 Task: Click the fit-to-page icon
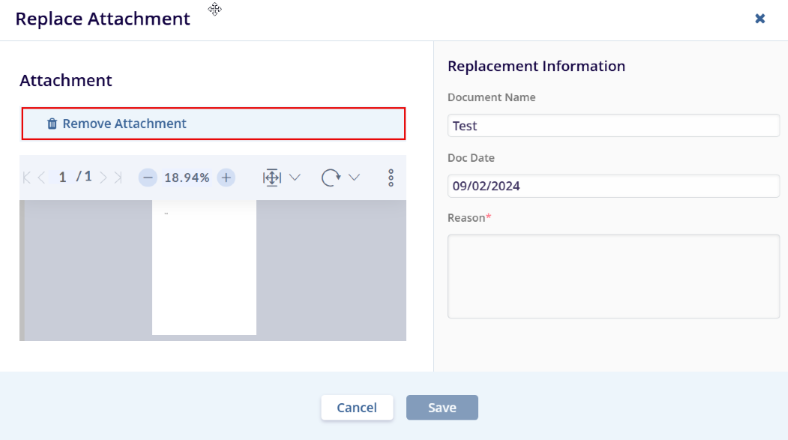click(271, 177)
